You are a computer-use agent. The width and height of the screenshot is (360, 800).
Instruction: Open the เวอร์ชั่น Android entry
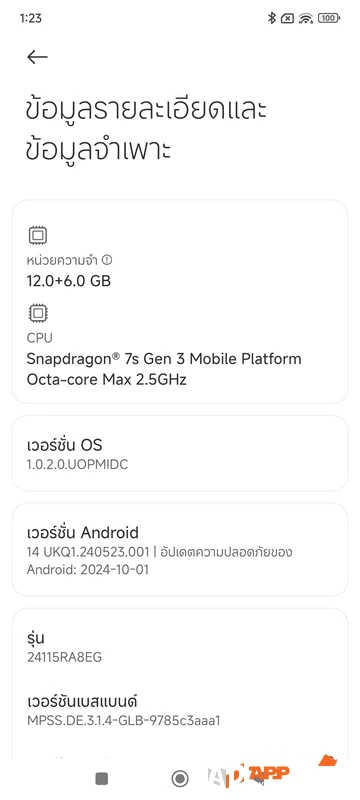[180, 549]
